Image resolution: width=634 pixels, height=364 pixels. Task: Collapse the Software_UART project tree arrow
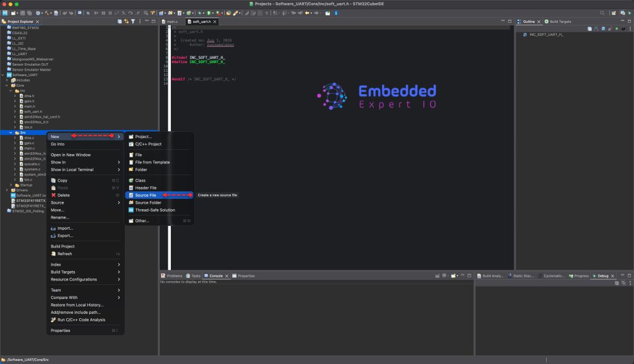point(3,75)
